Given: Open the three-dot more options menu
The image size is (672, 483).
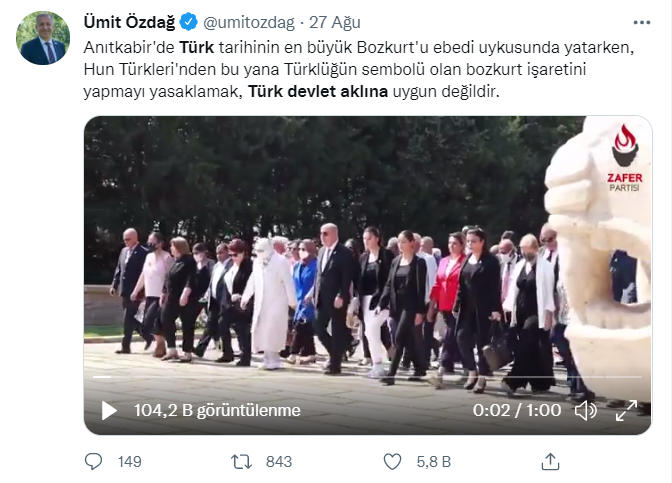Looking at the screenshot, I should click(642, 23).
